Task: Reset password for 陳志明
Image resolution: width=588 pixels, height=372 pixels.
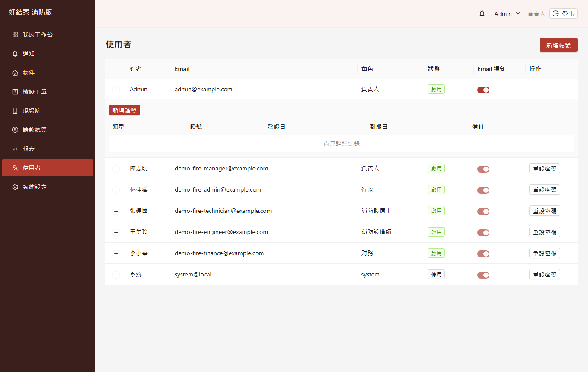Action: pos(545,168)
